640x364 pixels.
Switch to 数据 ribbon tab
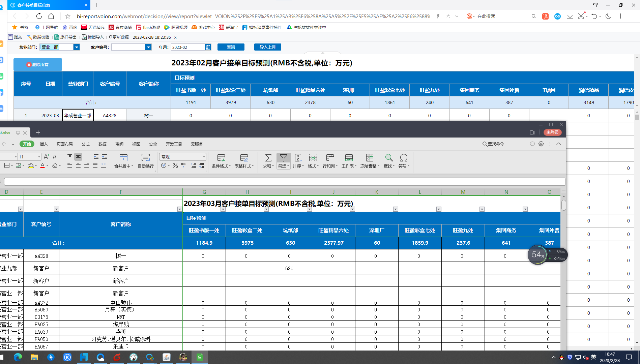click(103, 144)
